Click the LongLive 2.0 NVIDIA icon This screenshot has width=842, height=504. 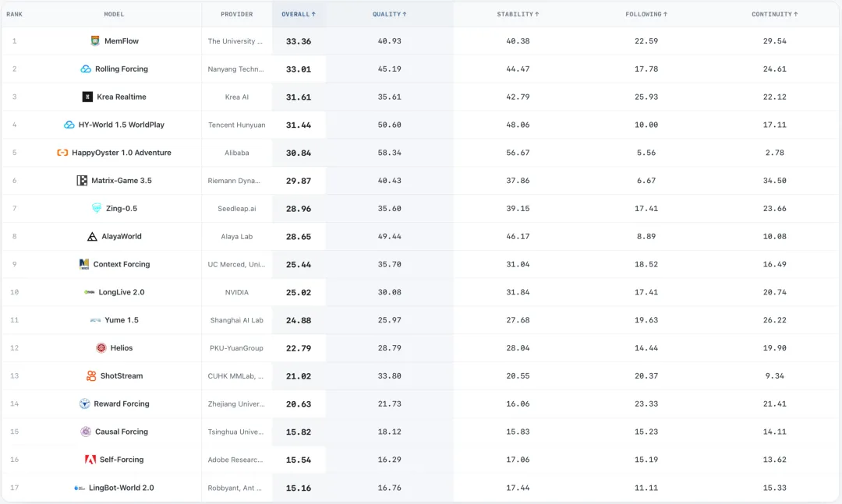[89, 292]
